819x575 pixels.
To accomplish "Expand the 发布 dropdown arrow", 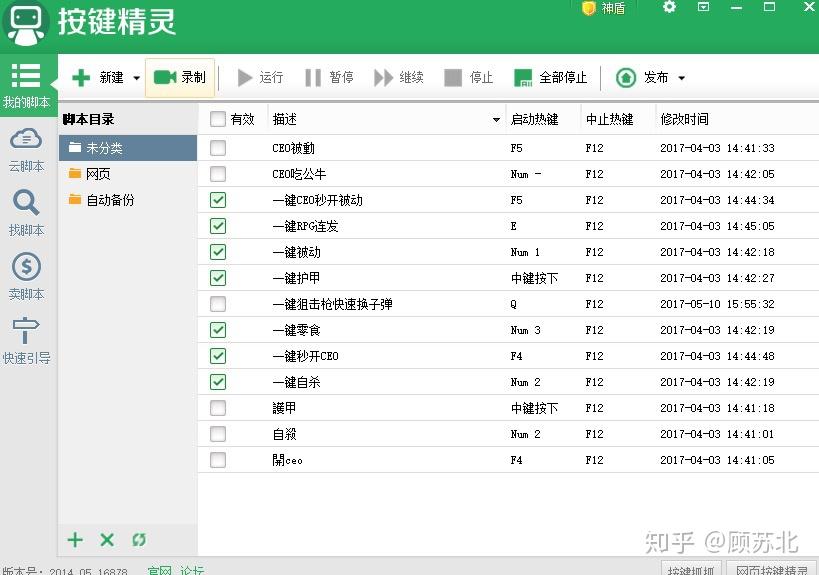I will (x=682, y=78).
